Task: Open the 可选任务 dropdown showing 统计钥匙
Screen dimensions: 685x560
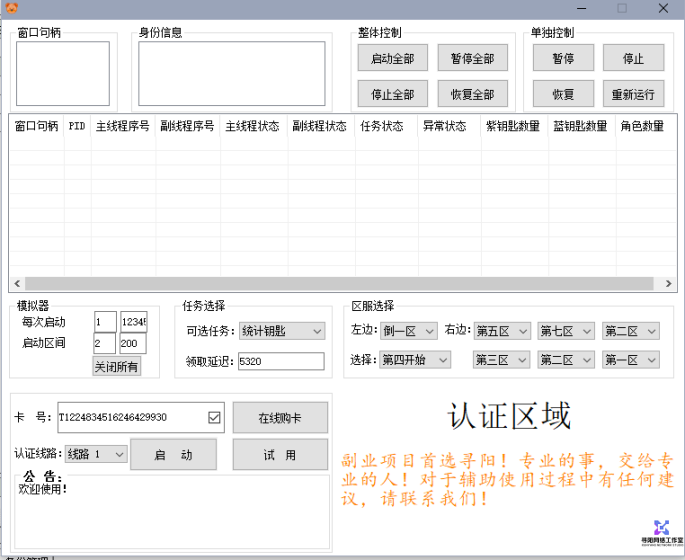Action: pyautogui.click(x=282, y=331)
